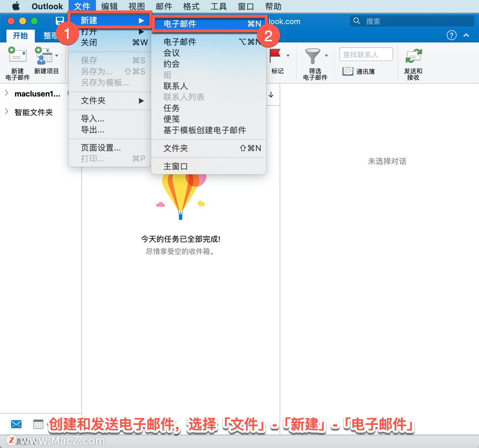Viewport: 479px width, 448px height.
Task: Choose 导出... from the File menu
Action: click(110, 130)
